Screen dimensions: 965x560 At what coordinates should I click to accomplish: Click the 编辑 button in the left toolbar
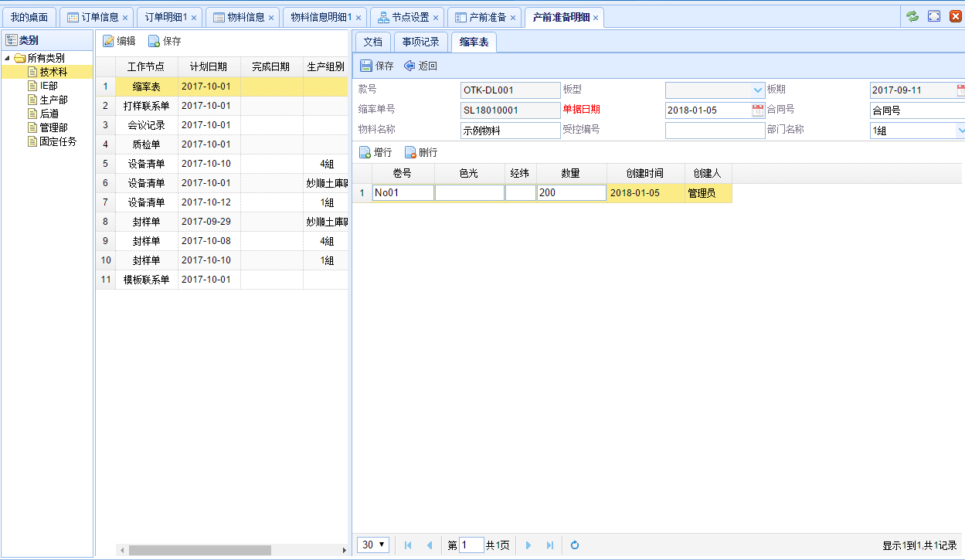tap(119, 42)
